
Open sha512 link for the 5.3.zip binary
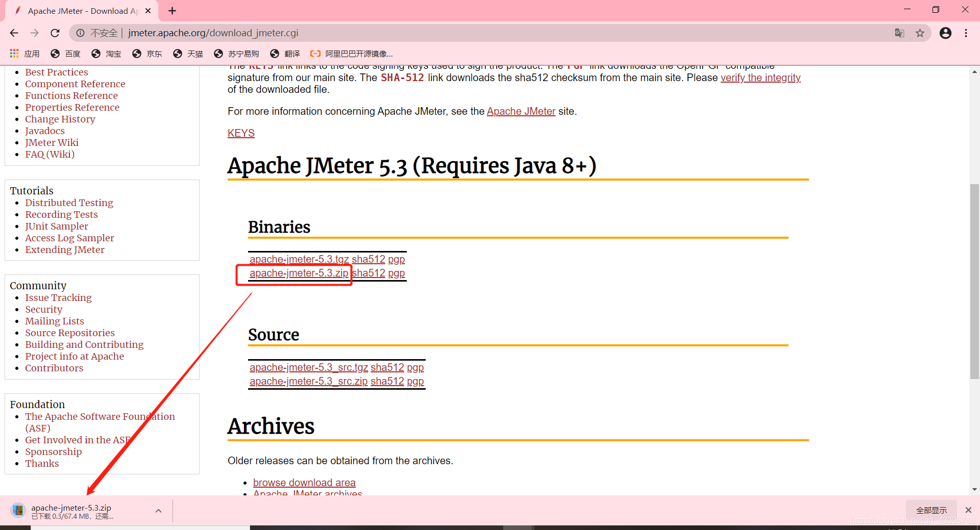tap(369, 273)
